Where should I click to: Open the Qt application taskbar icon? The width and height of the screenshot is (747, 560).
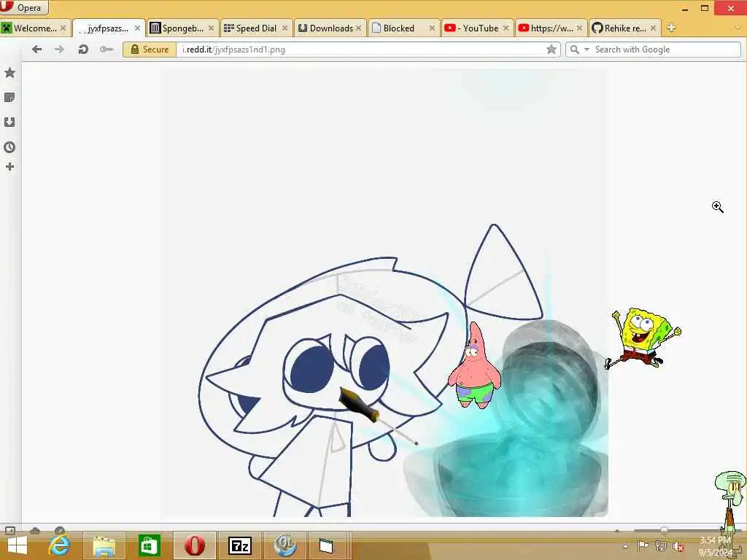(285, 545)
